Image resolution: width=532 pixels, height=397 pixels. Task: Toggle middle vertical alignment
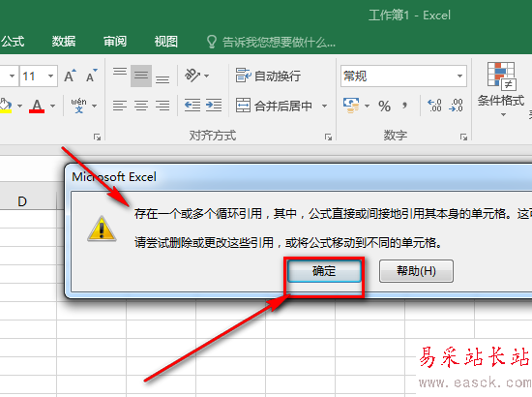coord(141,76)
